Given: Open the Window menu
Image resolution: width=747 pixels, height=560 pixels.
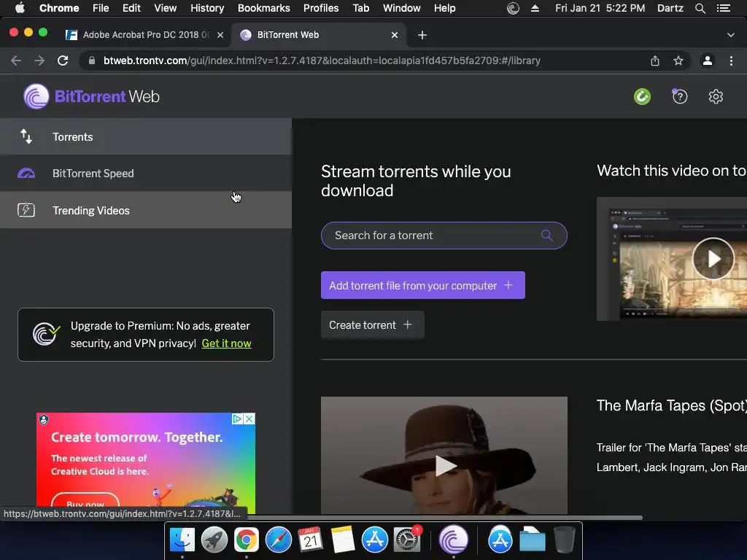Looking at the screenshot, I should (402, 8).
